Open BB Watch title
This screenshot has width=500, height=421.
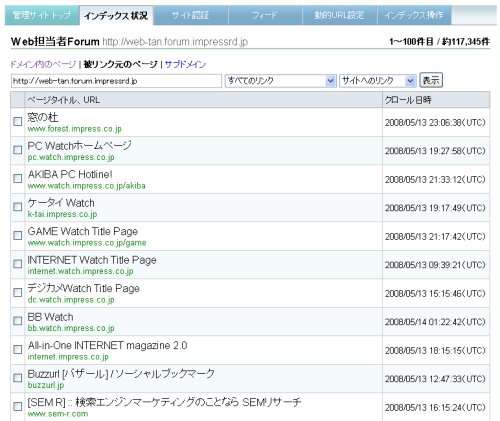[x=50, y=317]
